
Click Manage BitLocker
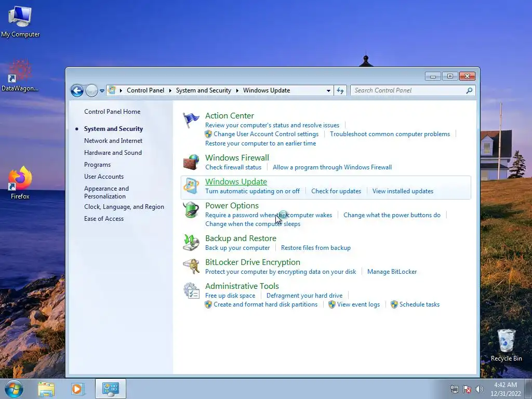[x=392, y=272]
